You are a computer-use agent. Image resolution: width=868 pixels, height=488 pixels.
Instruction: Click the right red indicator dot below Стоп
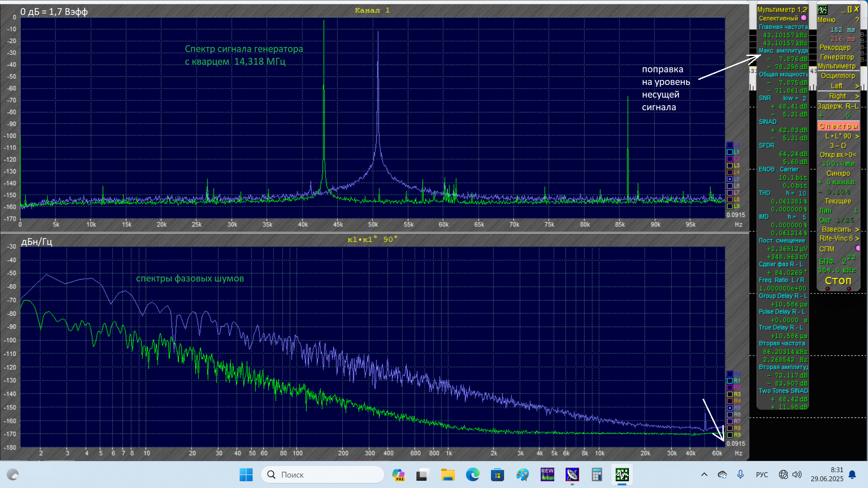point(849,289)
